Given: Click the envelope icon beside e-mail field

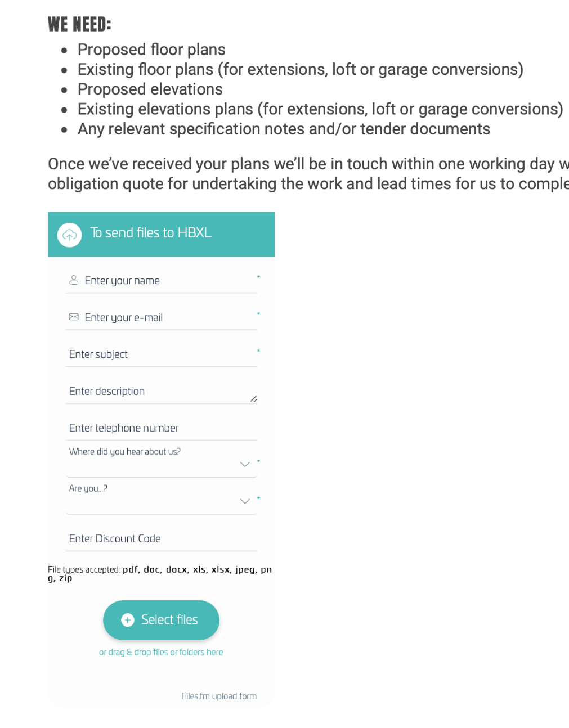Looking at the screenshot, I should [74, 317].
